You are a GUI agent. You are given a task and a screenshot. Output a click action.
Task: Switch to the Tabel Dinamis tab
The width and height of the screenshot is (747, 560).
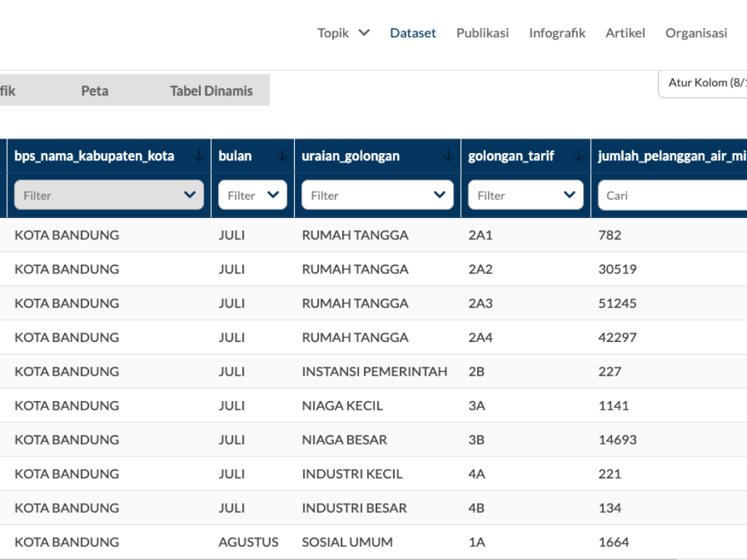211,90
